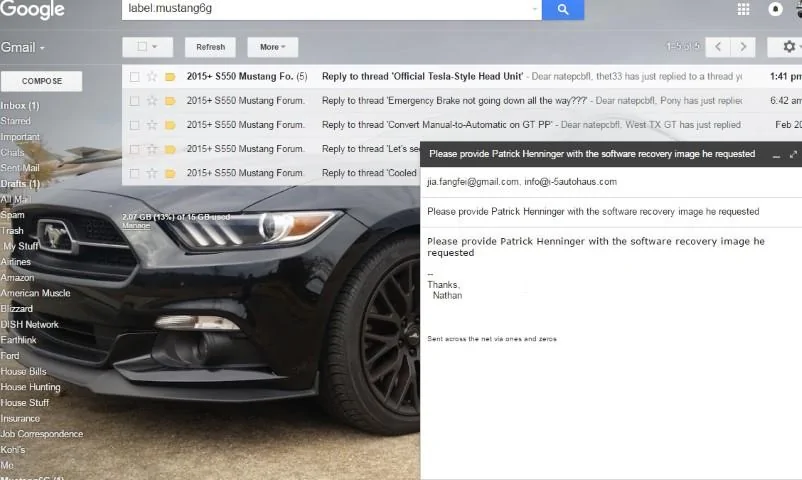
Task: Open the Airlines label
Action: pyautogui.click(x=15, y=262)
